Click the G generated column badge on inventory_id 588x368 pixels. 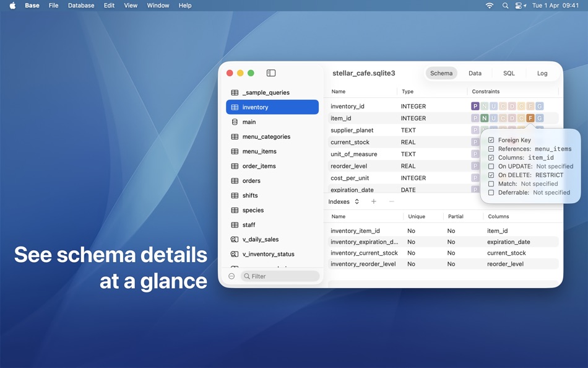pos(540,106)
